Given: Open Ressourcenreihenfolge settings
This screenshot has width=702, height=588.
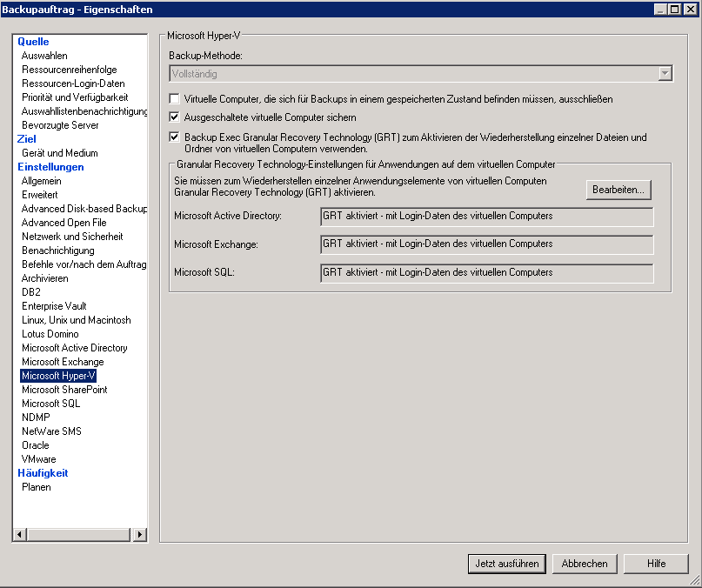Looking at the screenshot, I should click(x=70, y=70).
